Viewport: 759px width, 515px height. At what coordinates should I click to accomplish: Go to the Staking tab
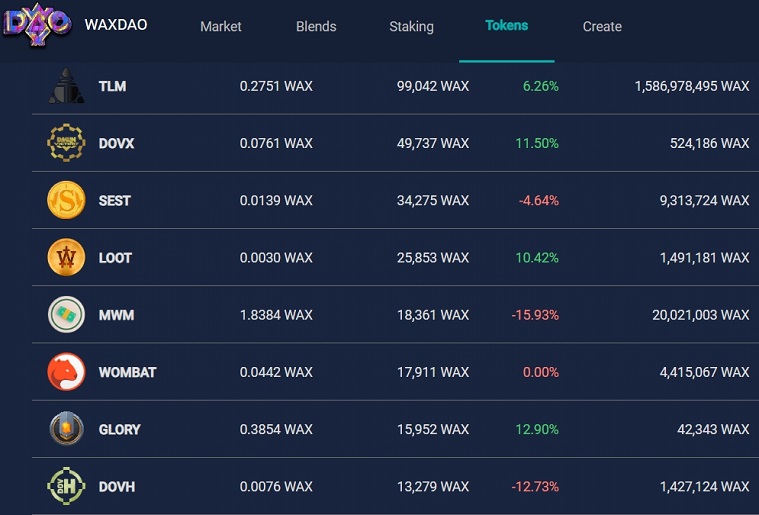(x=411, y=26)
